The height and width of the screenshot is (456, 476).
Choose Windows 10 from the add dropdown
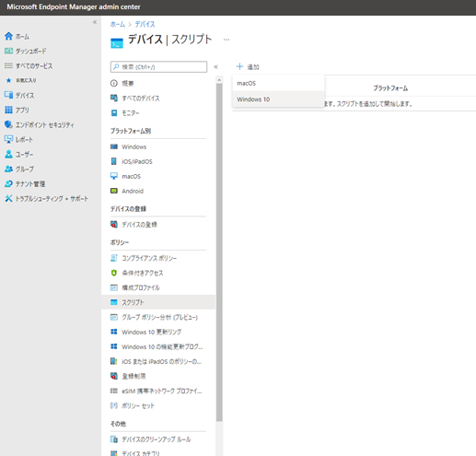pyautogui.click(x=278, y=99)
